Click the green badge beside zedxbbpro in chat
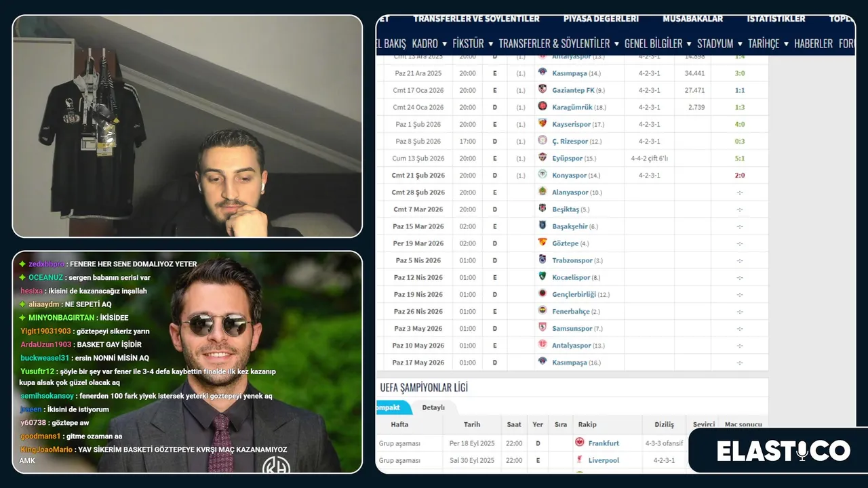Screen dimensions: 868x488 [x=22, y=264]
